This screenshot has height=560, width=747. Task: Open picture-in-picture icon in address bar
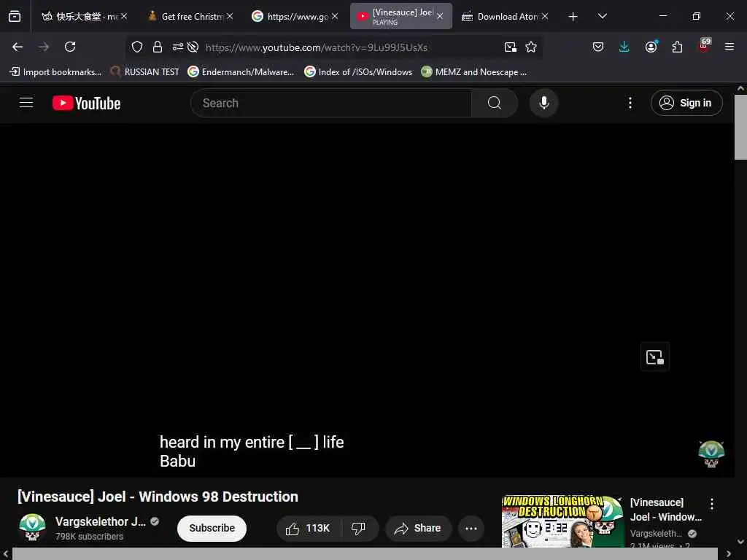510,47
